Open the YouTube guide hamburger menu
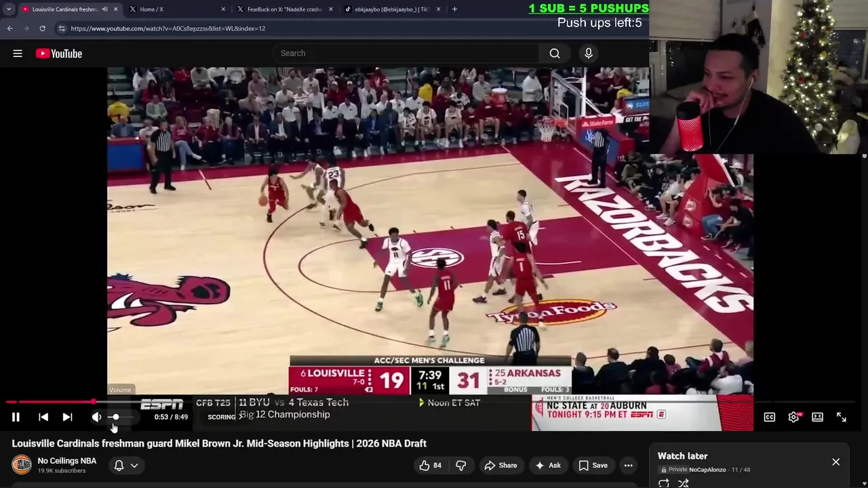 coord(18,54)
